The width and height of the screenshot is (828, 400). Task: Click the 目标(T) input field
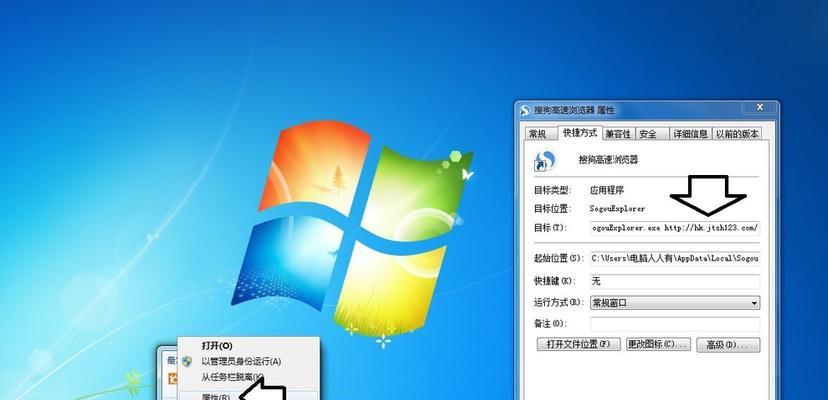(675, 228)
